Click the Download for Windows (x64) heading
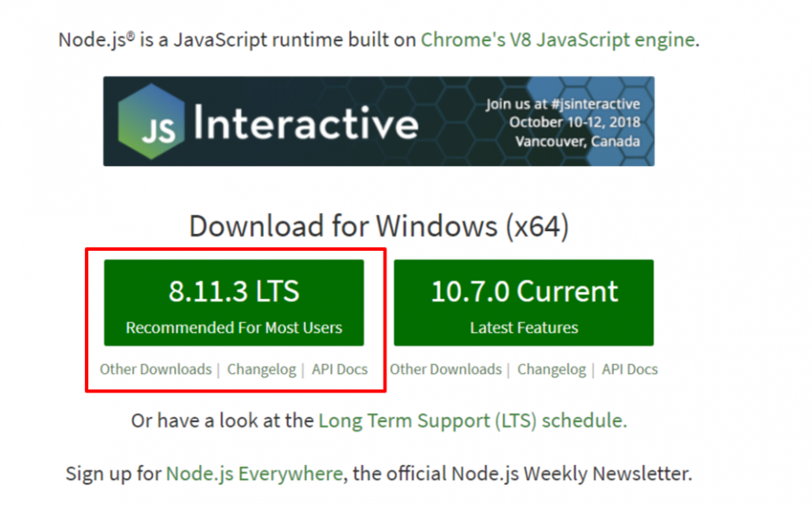812x505 pixels. pyautogui.click(x=378, y=227)
